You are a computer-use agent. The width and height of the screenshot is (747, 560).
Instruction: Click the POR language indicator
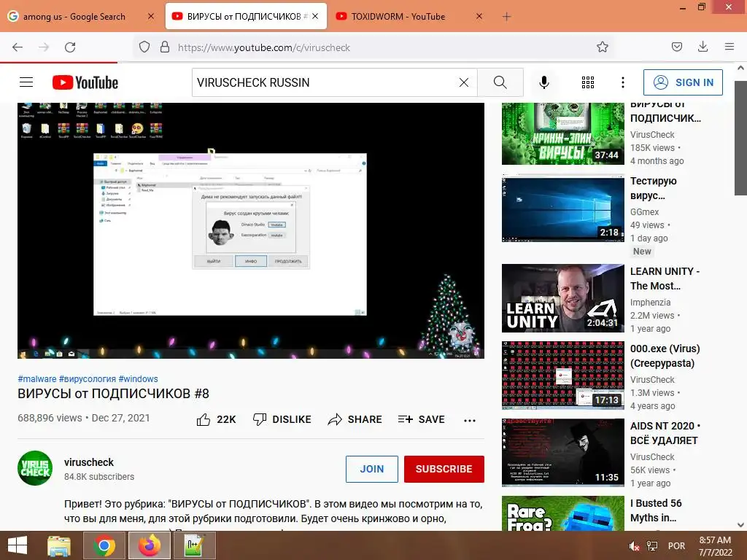[x=676, y=546]
